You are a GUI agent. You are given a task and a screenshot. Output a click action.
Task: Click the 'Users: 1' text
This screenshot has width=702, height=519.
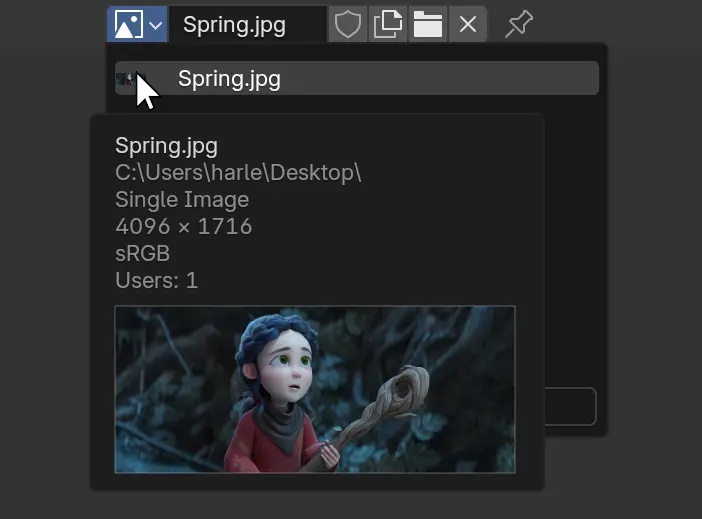tap(156, 281)
